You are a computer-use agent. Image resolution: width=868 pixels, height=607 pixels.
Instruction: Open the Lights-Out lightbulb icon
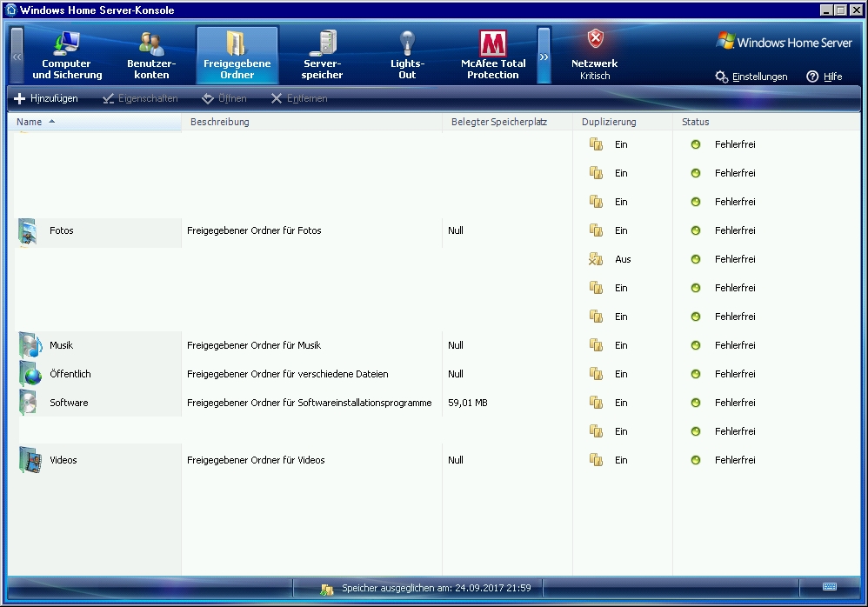tap(407, 43)
